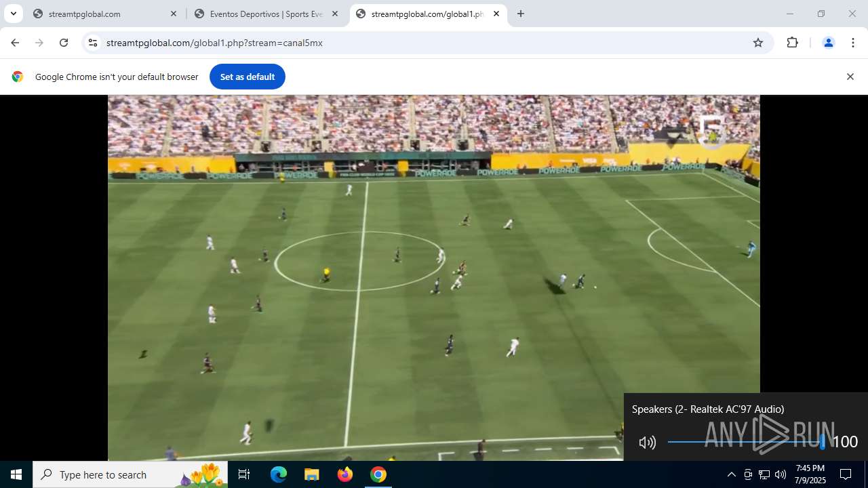This screenshot has width=868, height=488.
Task: Launch Microsoft Edge from the taskbar
Action: [x=279, y=474]
